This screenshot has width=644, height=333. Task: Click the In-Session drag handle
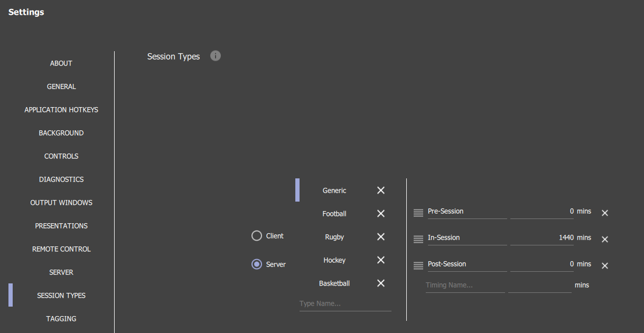coord(418,239)
